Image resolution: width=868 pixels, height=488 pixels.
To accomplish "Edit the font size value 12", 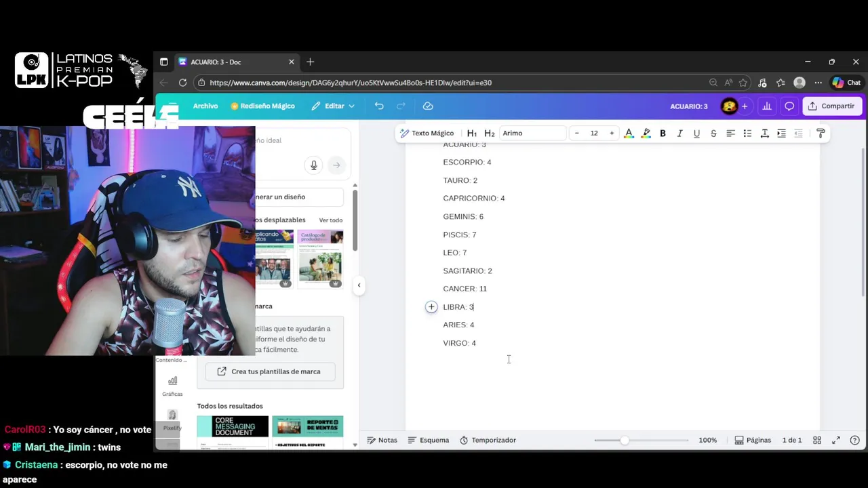I will (594, 133).
